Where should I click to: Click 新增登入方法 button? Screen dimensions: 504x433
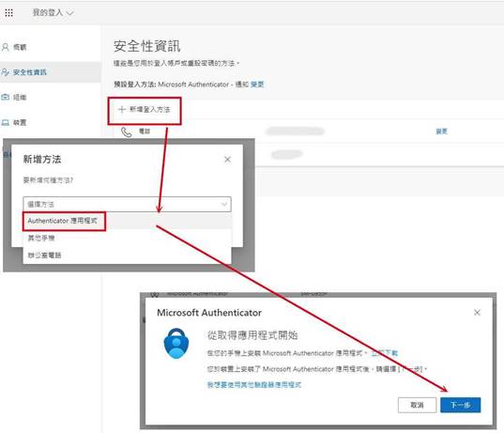(145, 110)
